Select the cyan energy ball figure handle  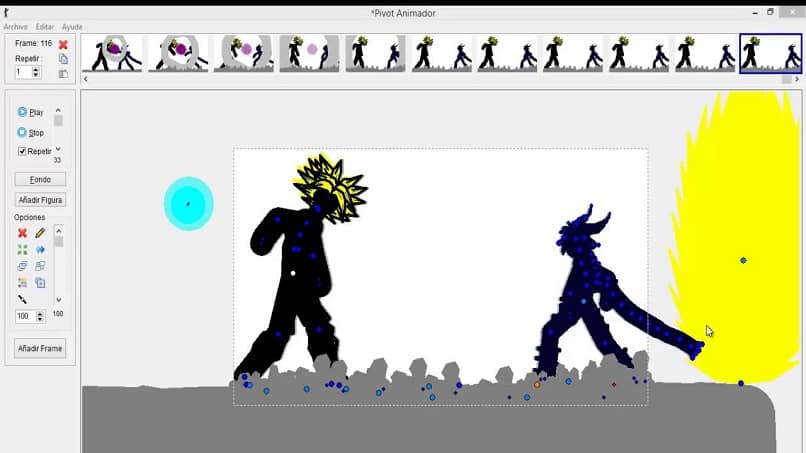(188, 204)
